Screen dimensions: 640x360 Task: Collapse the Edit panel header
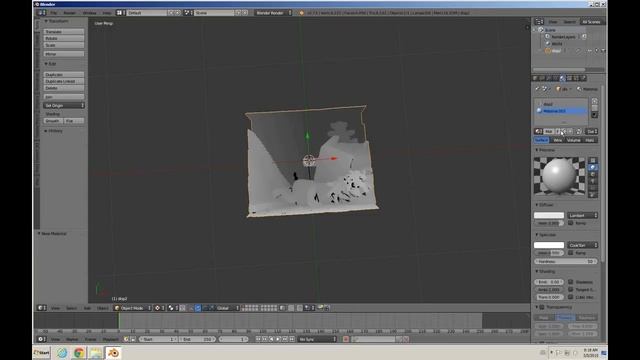pos(51,64)
